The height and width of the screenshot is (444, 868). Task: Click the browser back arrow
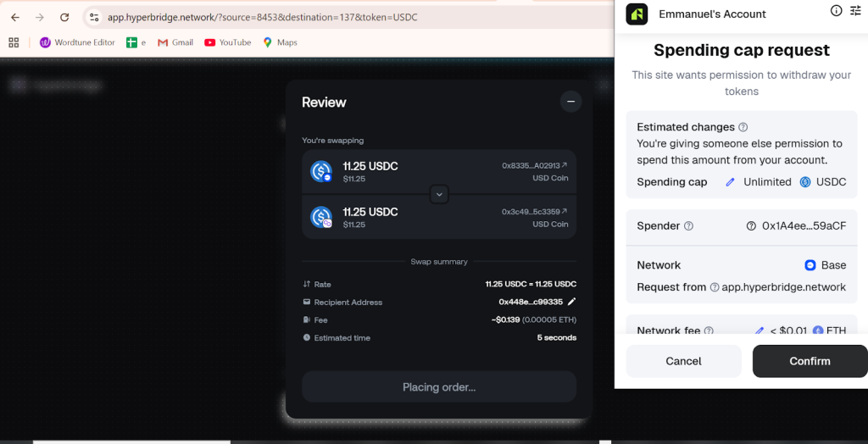pos(15,17)
